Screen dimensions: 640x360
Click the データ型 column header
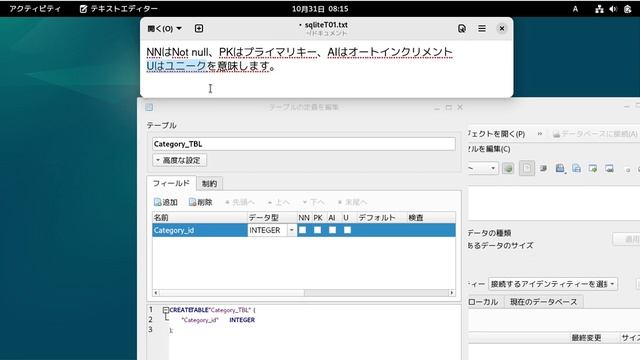(272, 218)
